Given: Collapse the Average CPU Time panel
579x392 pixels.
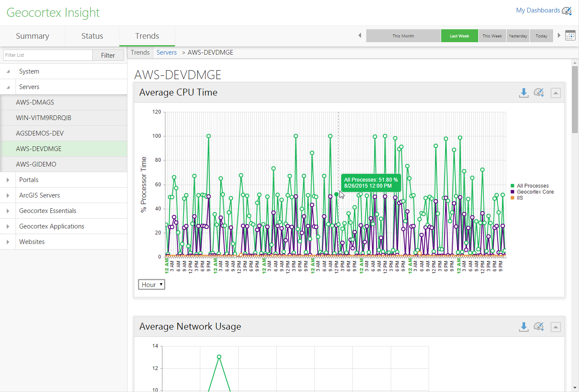Looking at the screenshot, I should 556,93.
